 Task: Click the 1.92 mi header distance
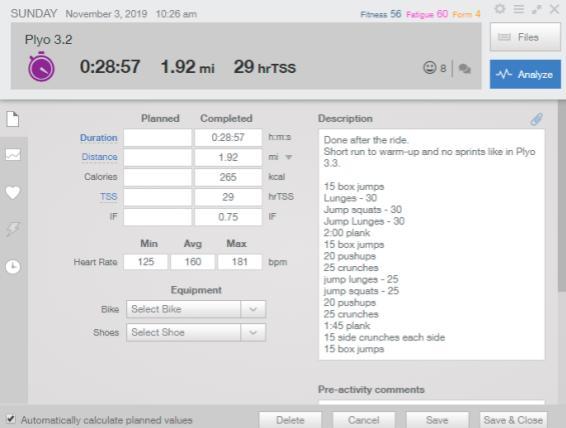pos(187,67)
